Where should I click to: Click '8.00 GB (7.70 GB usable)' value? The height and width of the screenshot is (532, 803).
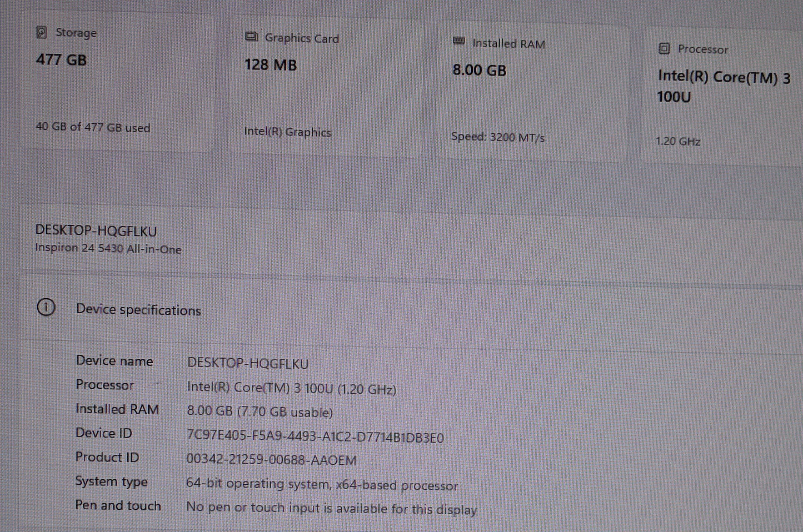pos(260,412)
